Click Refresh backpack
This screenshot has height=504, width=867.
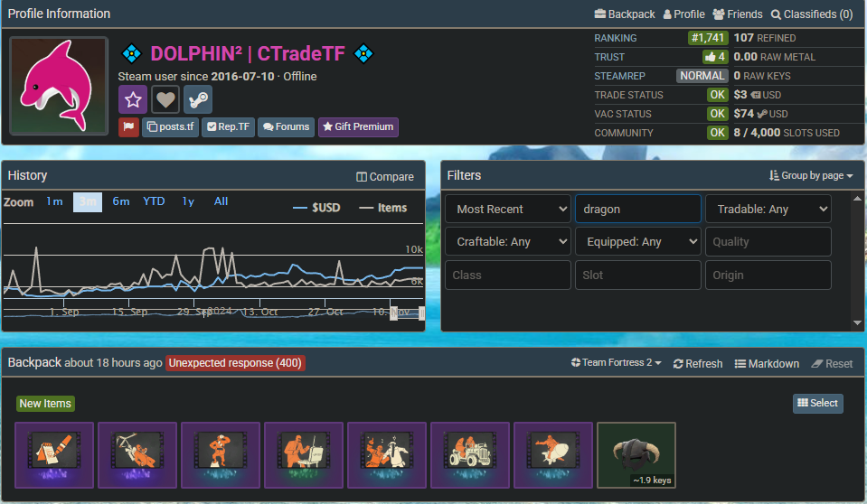tap(698, 364)
